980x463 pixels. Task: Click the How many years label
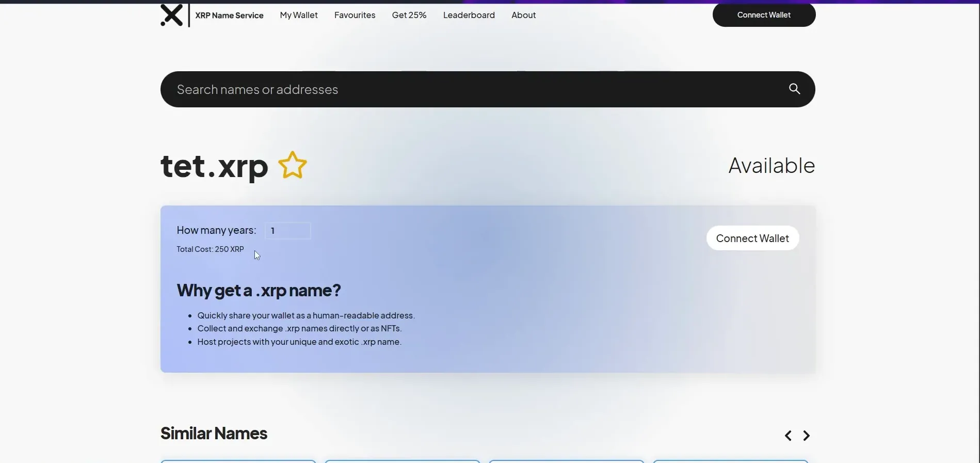[x=216, y=230]
